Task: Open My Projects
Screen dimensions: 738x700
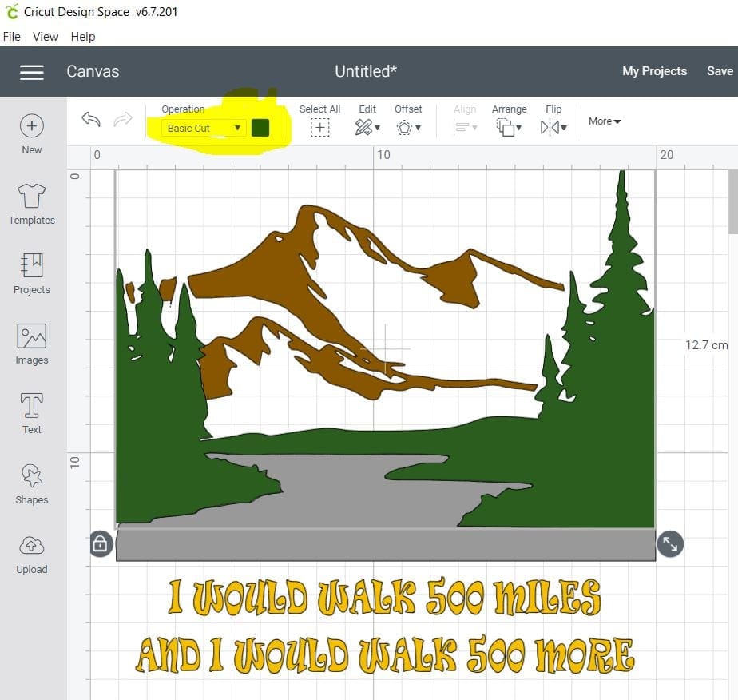Action: (654, 71)
